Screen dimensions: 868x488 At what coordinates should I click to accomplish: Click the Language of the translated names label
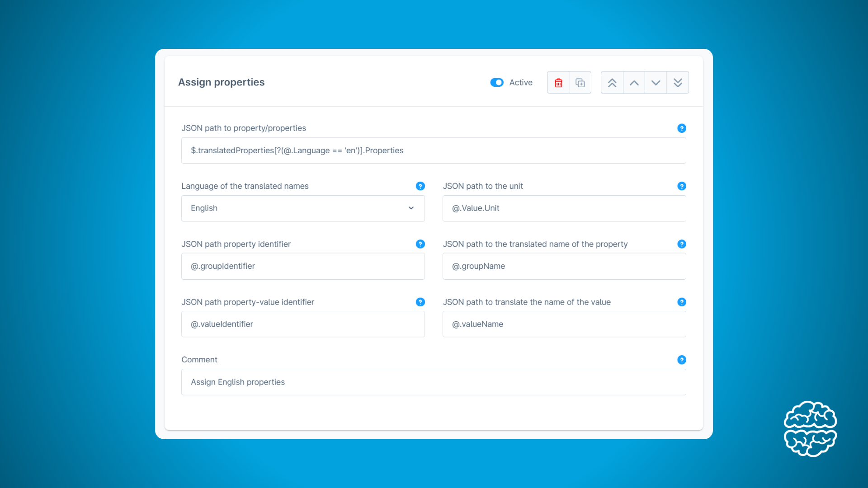(245, 186)
